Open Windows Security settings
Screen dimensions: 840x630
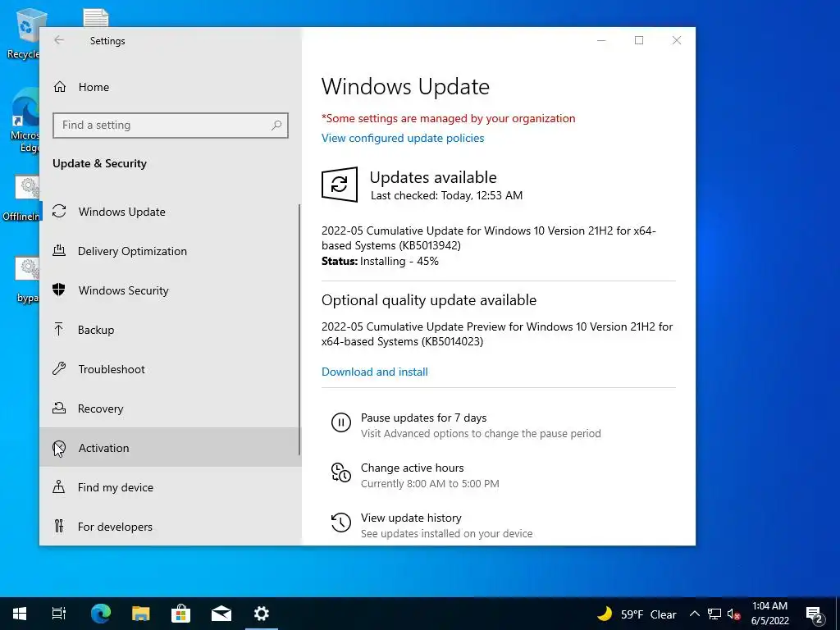pyautogui.click(x=170, y=290)
